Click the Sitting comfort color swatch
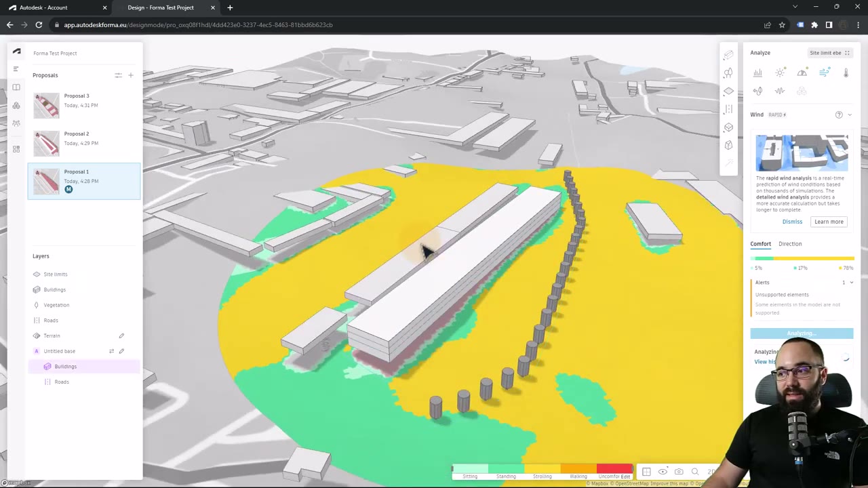This screenshot has height=488, width=868. point(470,468)
